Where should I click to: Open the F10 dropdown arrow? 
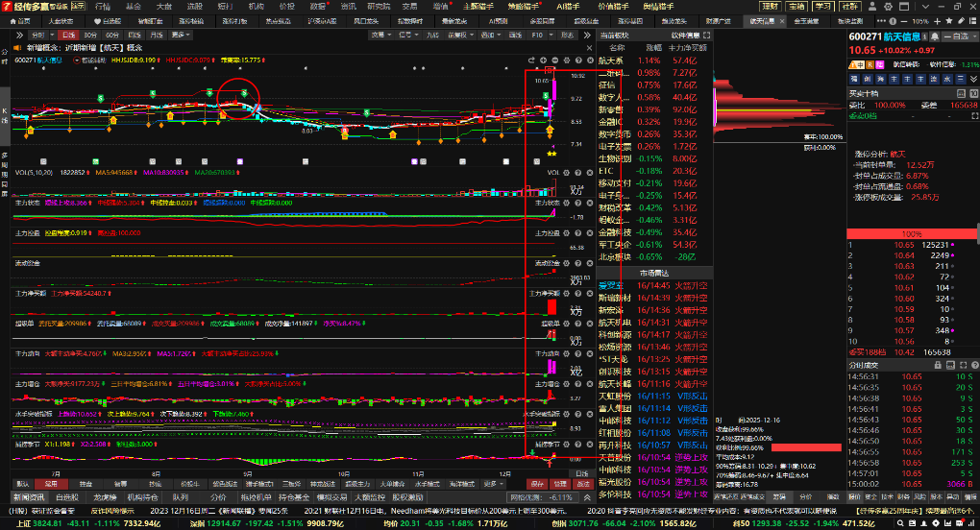[551, 35]
